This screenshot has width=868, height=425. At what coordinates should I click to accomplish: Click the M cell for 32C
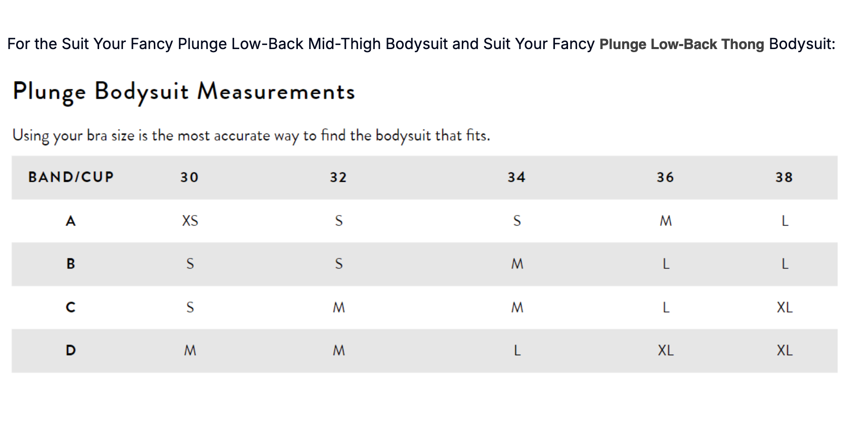(x=339, y=307)
